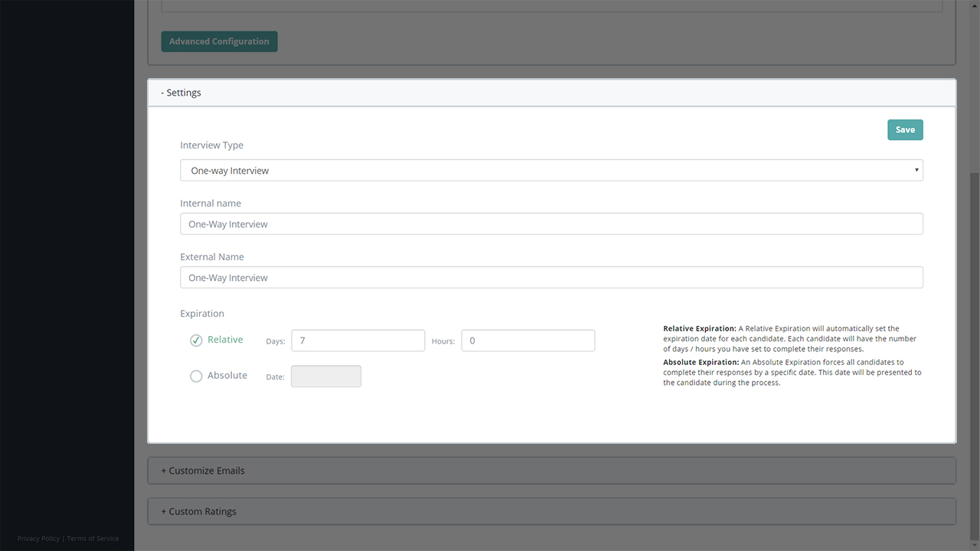Screen dimensions: 980x551
Task: Open the Advanced Configuration button
Action: (219, 41)
